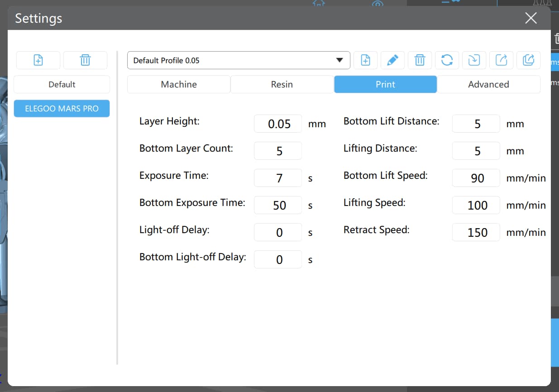Click the 'Light-off Delay:' label
The image size is (559, 392).
point(174,230)
